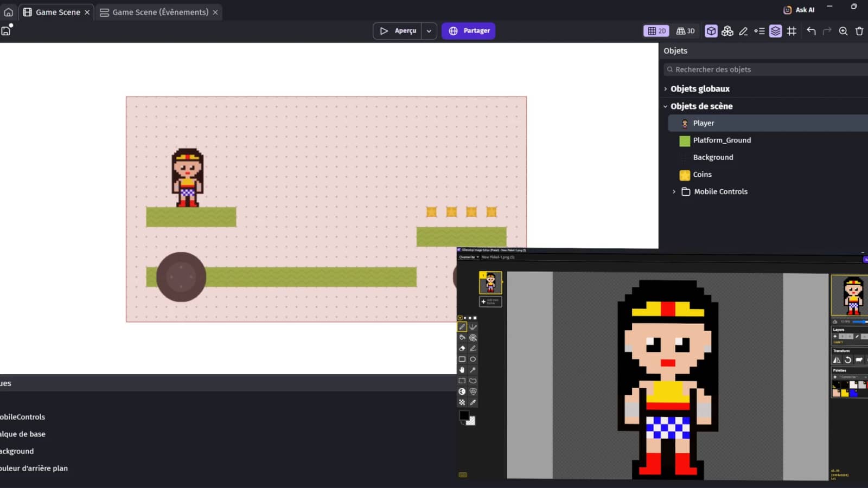Open the instances list icon
This screenshot has width=868, height=488.
759,31
